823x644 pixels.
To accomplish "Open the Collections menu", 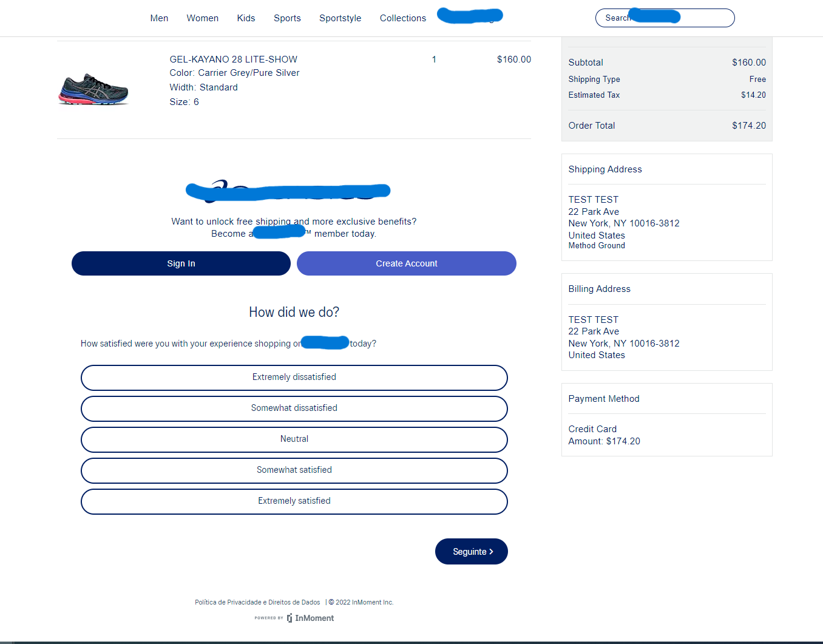I will coord(402,18).
